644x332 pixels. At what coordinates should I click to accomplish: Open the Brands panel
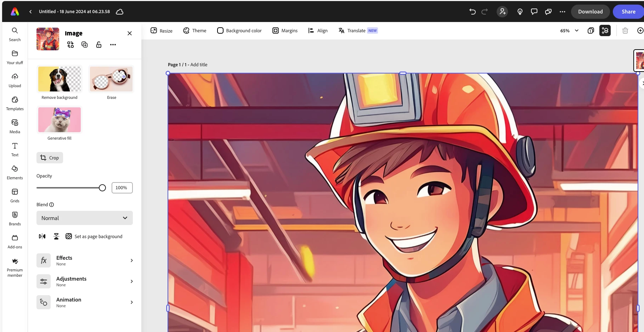15,219
